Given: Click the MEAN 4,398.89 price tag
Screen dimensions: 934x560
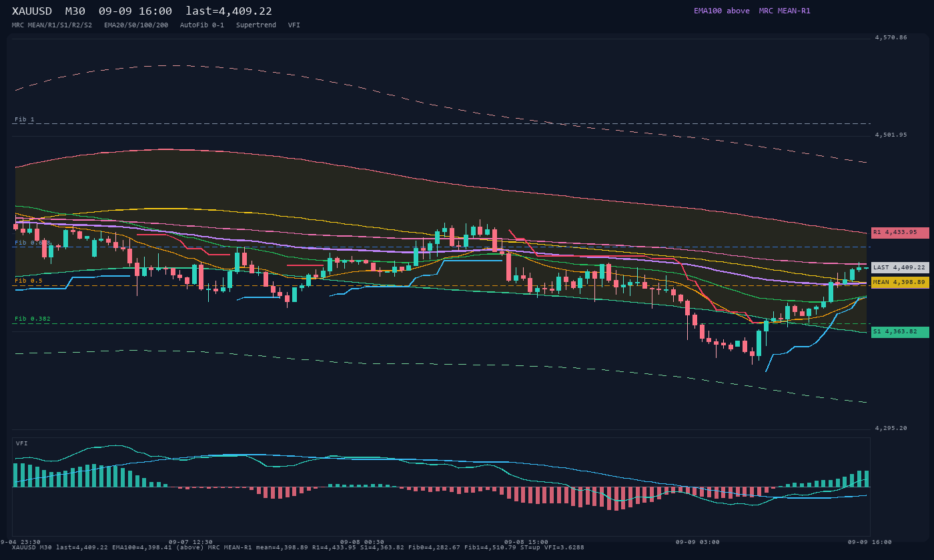Looking at the screenshot, I should coord(900,282).
